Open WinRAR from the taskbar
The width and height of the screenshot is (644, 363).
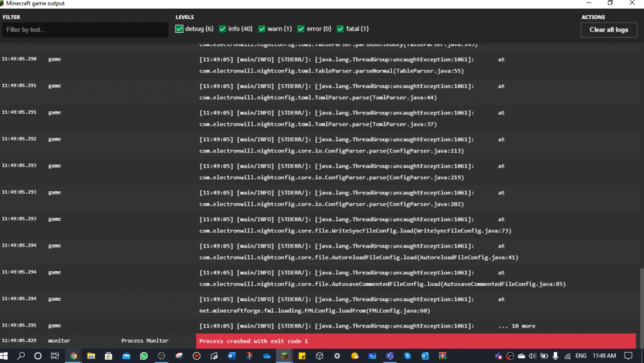(443, 356)
